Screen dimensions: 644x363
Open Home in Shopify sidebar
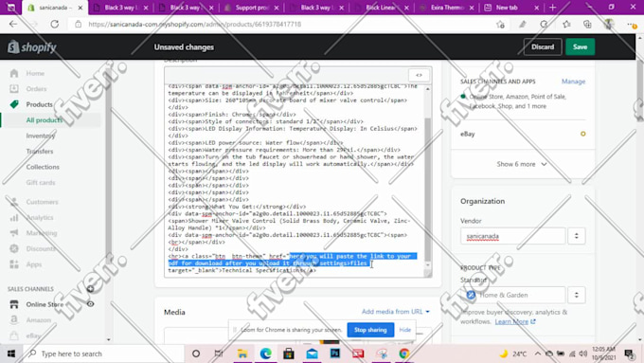(35, 73)
